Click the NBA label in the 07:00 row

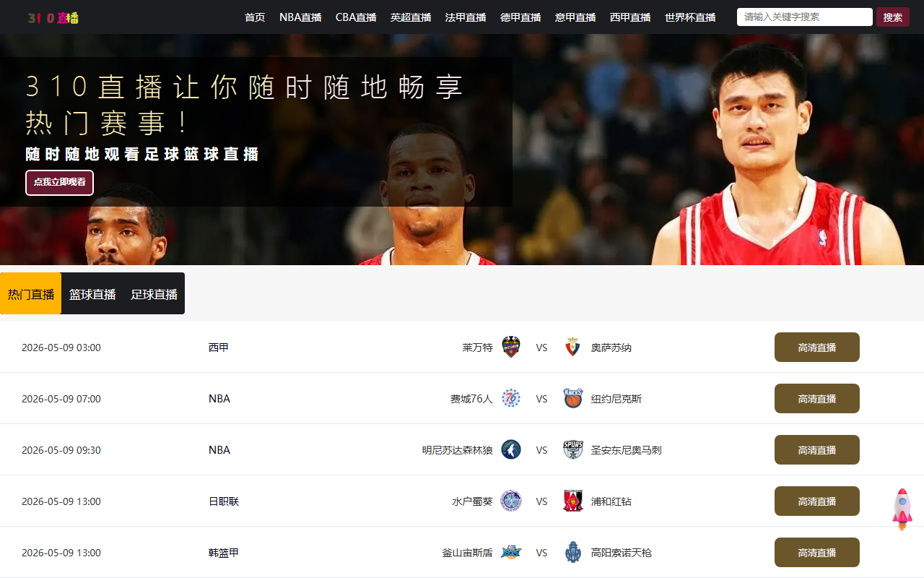pyautogui.click(x=219, y=399)
